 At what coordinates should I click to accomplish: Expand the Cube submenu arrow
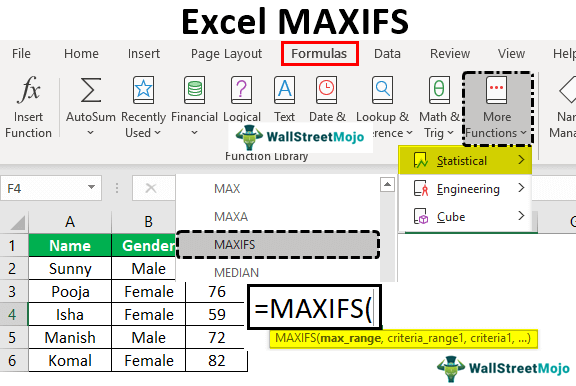coord(521,216)
